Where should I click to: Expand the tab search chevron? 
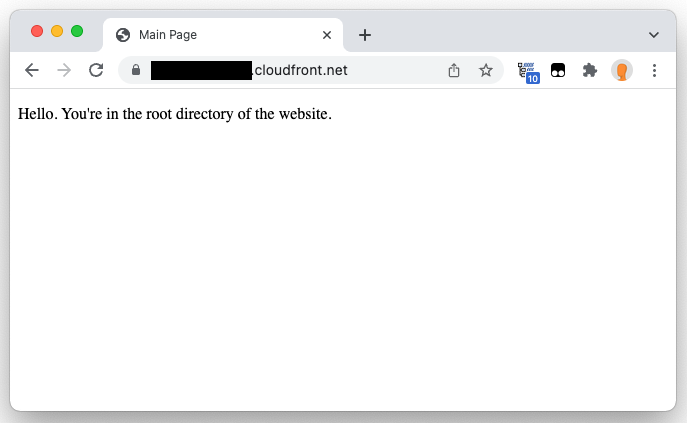[x=654, y=35]
